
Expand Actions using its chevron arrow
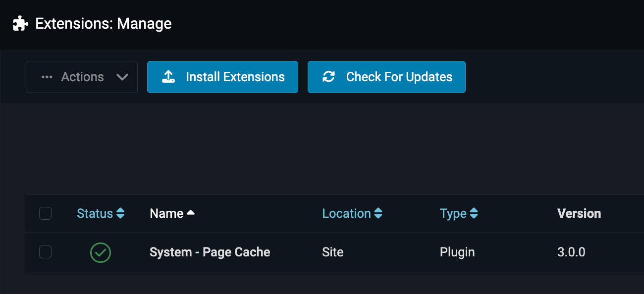[122, 77]
